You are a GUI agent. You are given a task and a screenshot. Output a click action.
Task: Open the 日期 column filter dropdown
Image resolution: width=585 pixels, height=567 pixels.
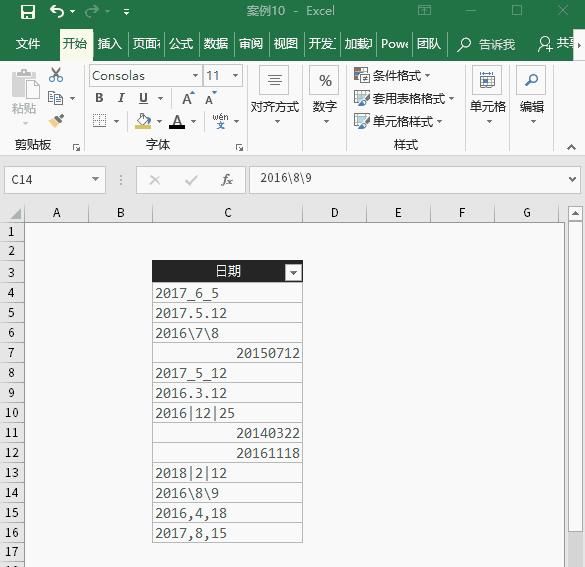click(293, 273)
